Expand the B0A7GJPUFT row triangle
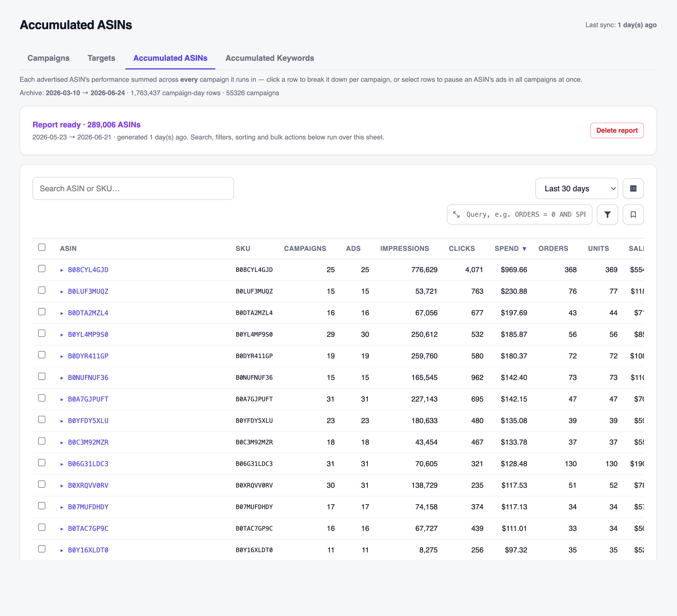This screenshot has height=616, width=677. click(62, 399)
